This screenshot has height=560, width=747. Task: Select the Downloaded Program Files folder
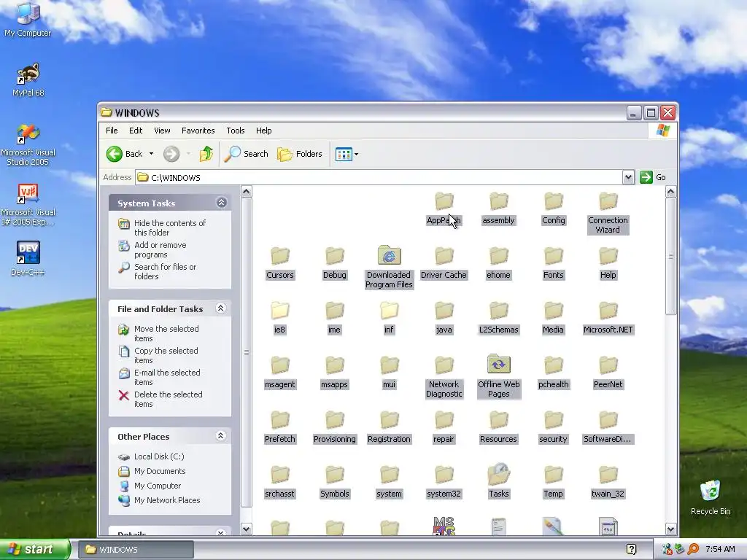point(390,268)
